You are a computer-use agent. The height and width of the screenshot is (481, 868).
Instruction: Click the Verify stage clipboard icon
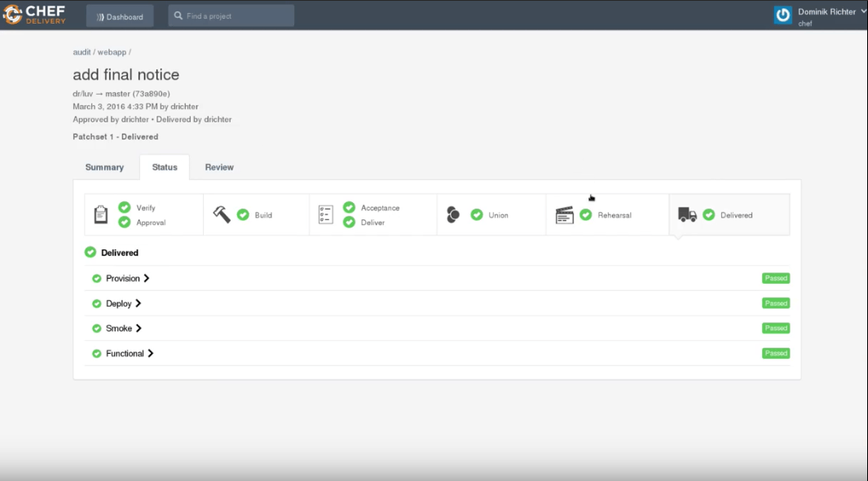[101, 214]
